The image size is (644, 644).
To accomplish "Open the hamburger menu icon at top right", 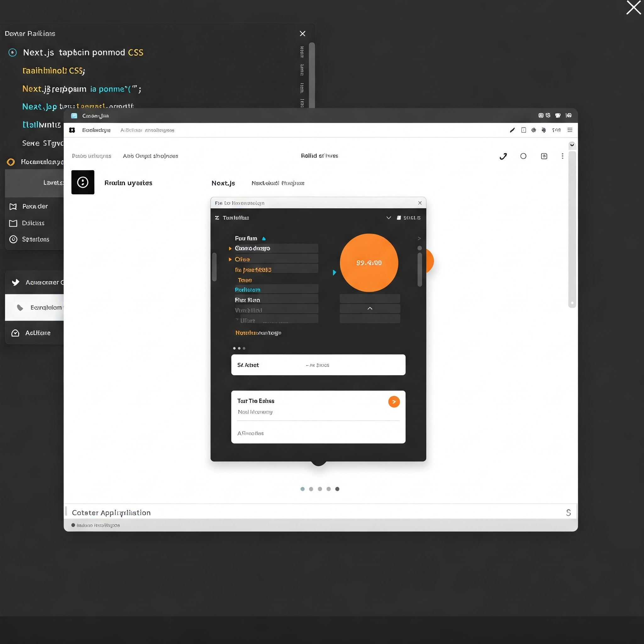I will (570, 130).
